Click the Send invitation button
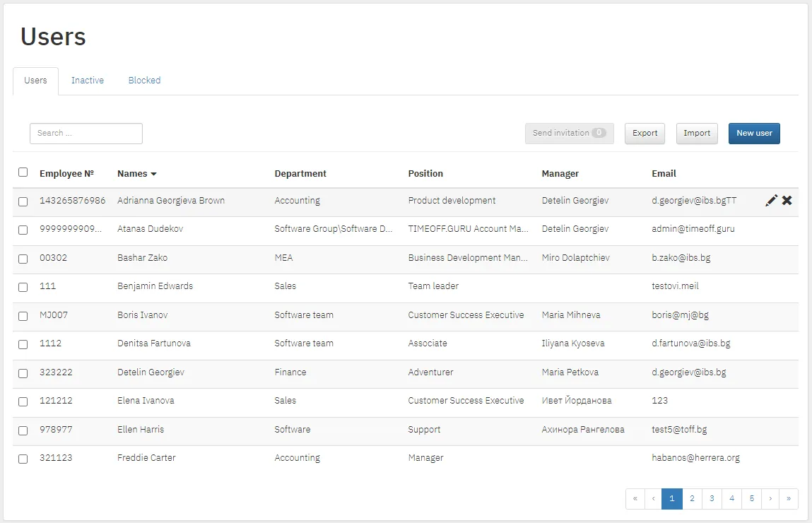Viewport: 812px width, 523px height. [x=570, y=134]
